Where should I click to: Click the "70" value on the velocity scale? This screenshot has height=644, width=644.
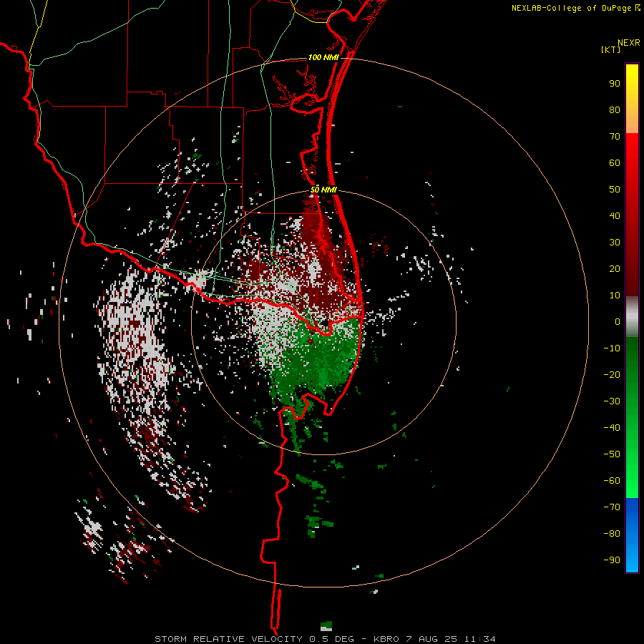point(615,137)
